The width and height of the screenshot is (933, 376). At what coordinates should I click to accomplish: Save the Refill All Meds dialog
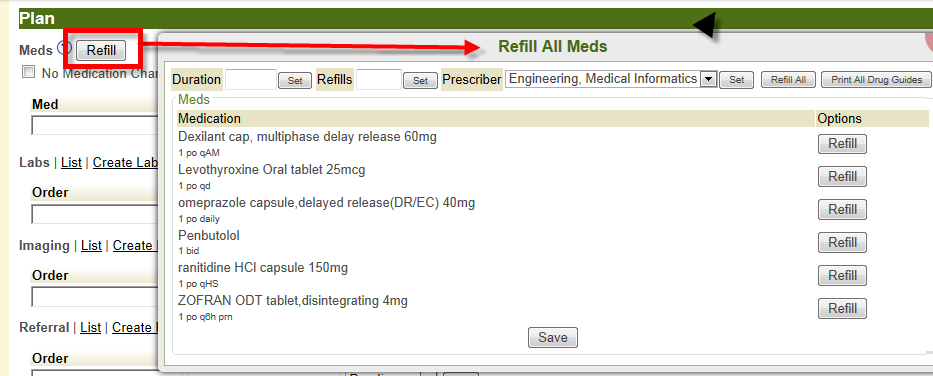click(x=553, y=337)
